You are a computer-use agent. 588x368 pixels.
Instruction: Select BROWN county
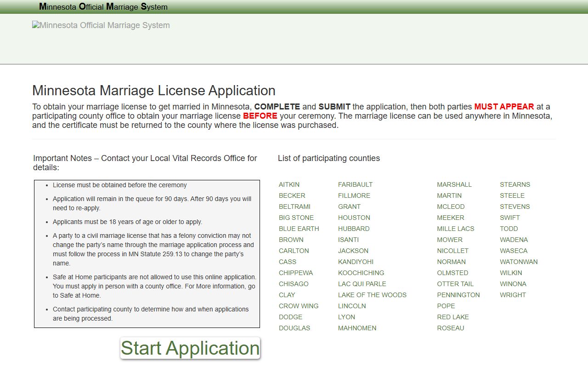point(291,240)
